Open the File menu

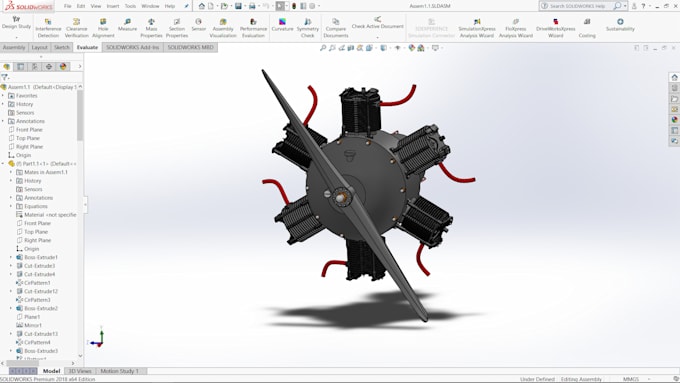(x=67, y=6)
